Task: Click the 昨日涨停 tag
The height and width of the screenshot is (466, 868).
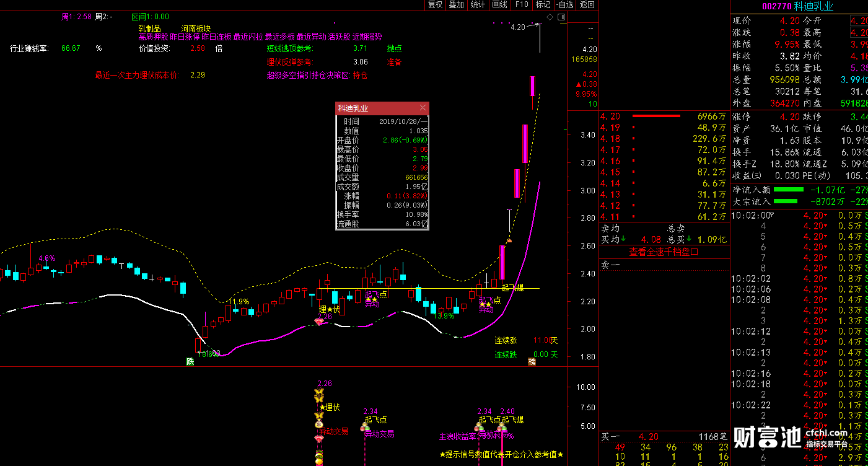Action: [x=185, y=37]
